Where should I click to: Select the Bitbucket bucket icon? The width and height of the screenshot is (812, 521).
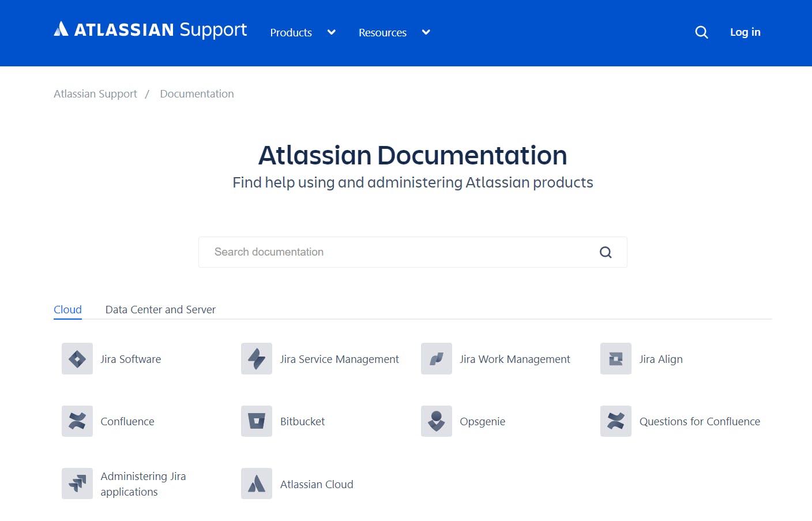pyautogui.click(x=257, y=421)
